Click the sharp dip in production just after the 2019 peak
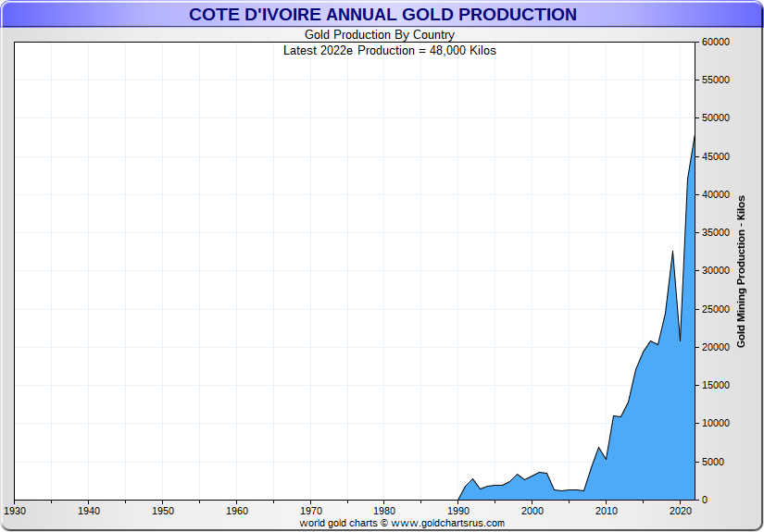Viewport: 764px width, 532px height. click(x=680, y=340)
